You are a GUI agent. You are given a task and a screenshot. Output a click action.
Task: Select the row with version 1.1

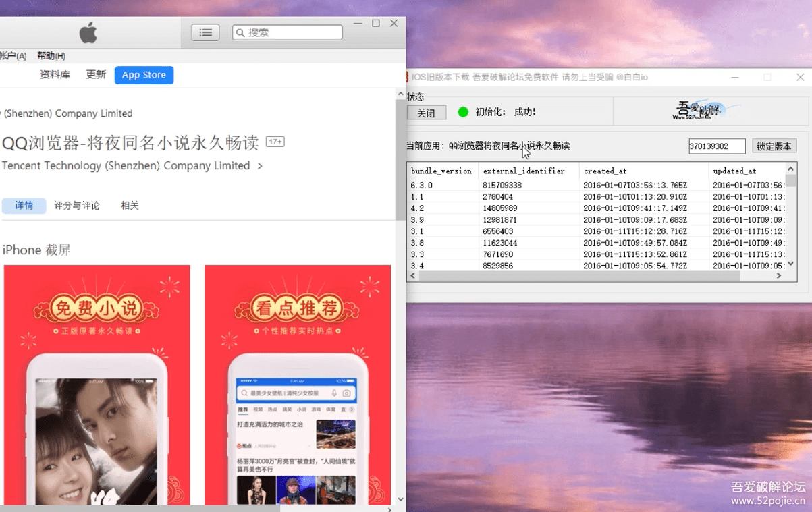[597, 197]
